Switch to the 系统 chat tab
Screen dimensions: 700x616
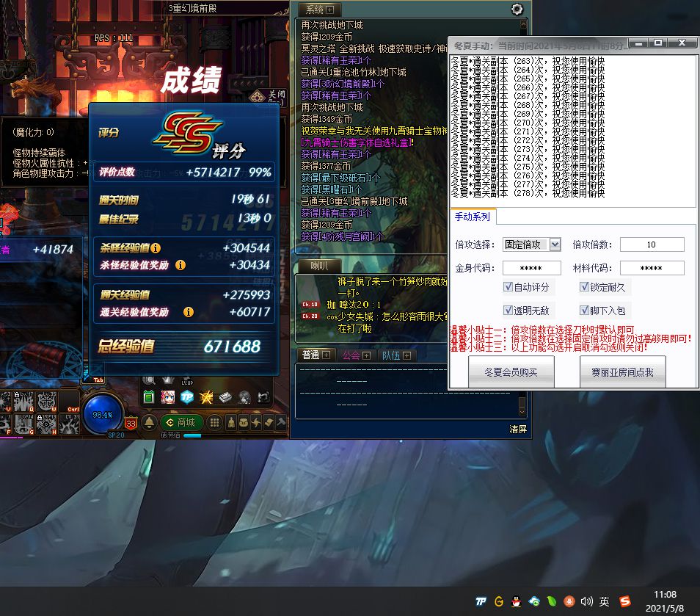click(318, 10)
